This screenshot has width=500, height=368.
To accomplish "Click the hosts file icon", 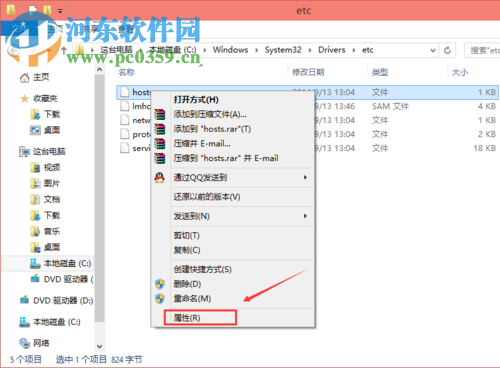I will tap(125, 92).
